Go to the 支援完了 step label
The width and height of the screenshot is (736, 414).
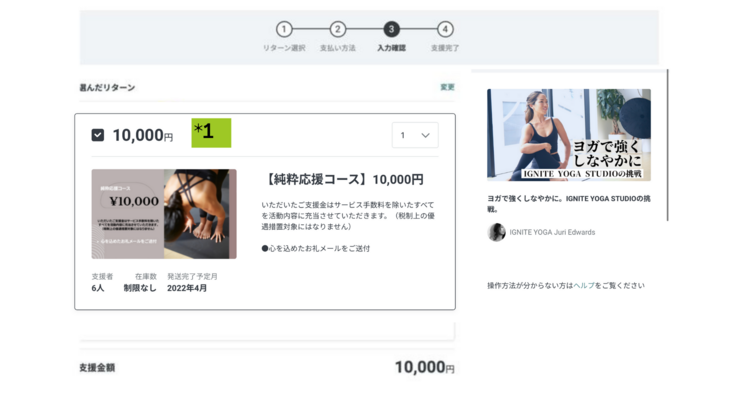[x=445, y=48]
